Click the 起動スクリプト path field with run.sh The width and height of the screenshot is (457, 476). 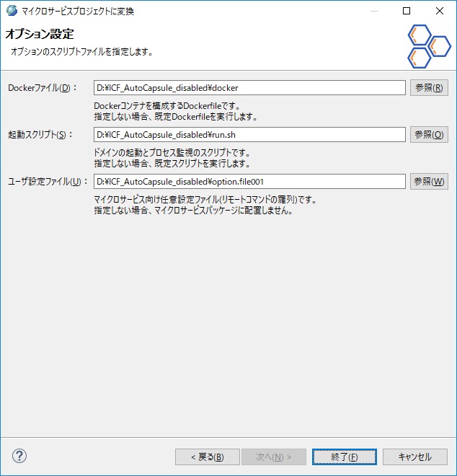(249, 135)
